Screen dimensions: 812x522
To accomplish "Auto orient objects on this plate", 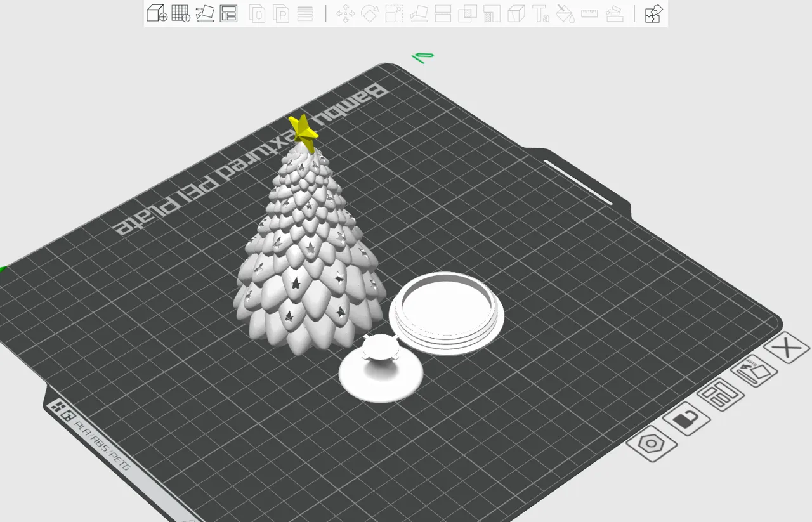I will [755, 371].
